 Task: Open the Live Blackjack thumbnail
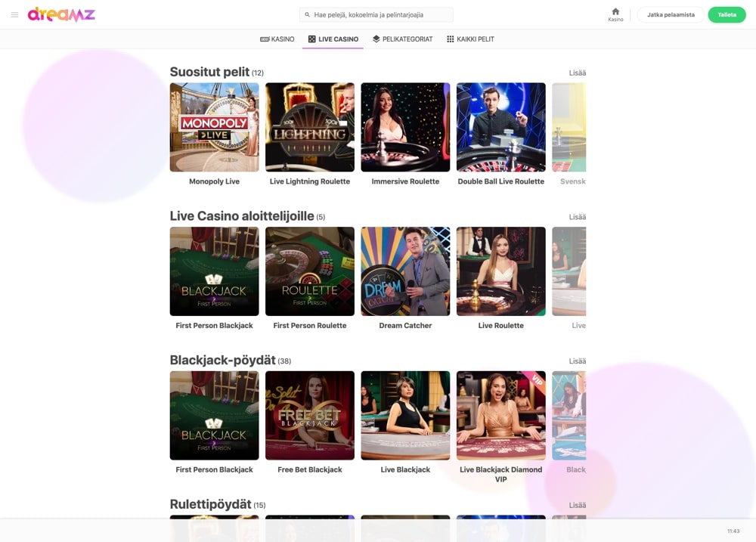[x=405, y=415]
